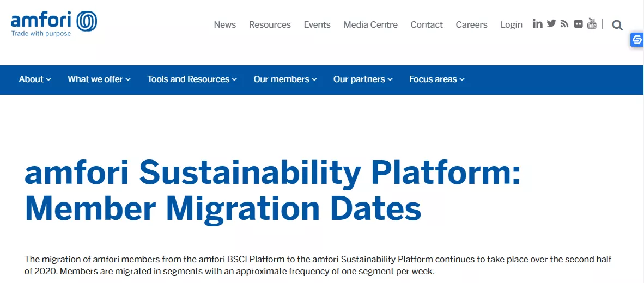The width and height of the screenshot is (644, 283).
Task: Click the Login link
Action: click(512, 24)
